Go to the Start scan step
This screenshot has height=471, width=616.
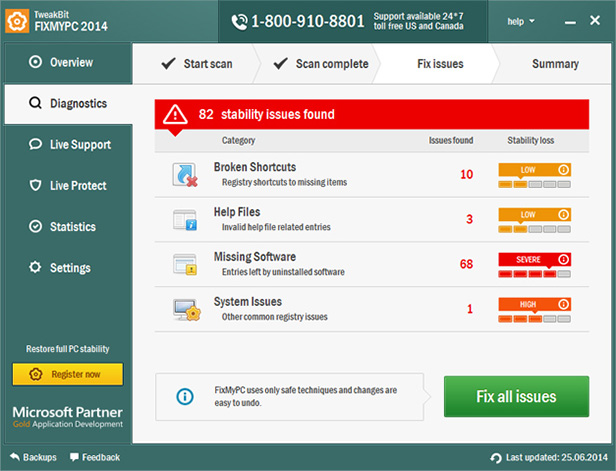196,64
